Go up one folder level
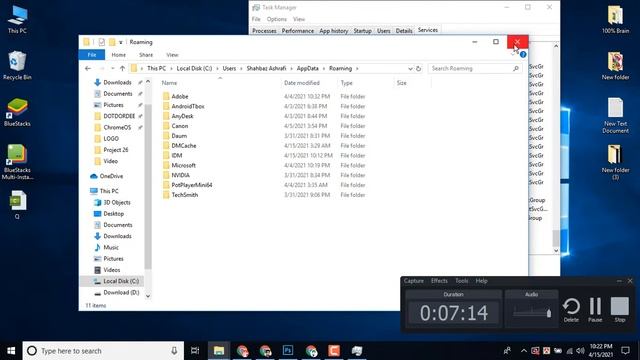 pyautogui.click(x=122, y=69)
